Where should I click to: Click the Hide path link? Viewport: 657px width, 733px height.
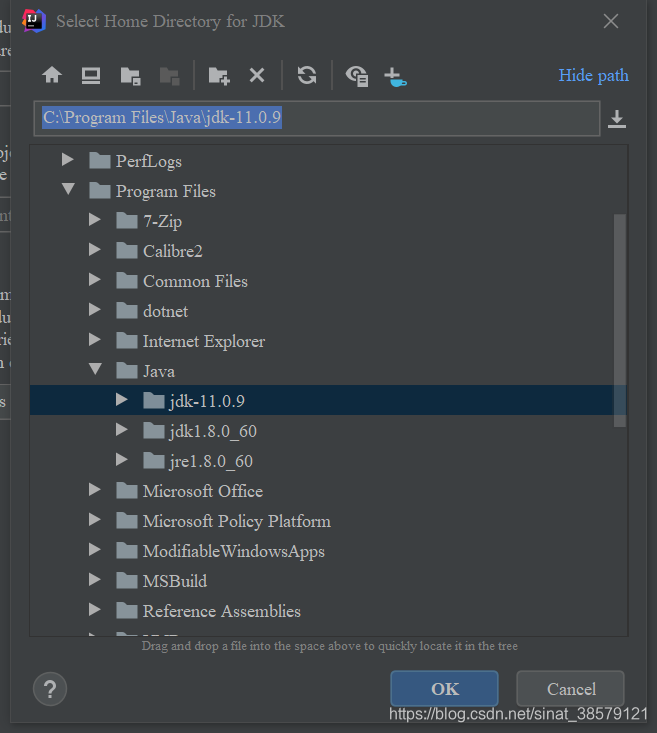pyautogui.click(x=593, y=75)
